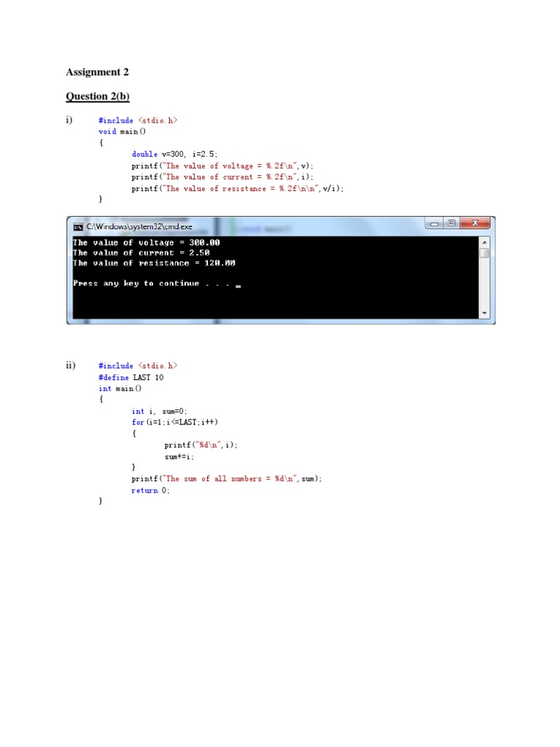Click the 'printf("%d\n",i);' code line
This screenshot has width=560, height=747.
201,445
